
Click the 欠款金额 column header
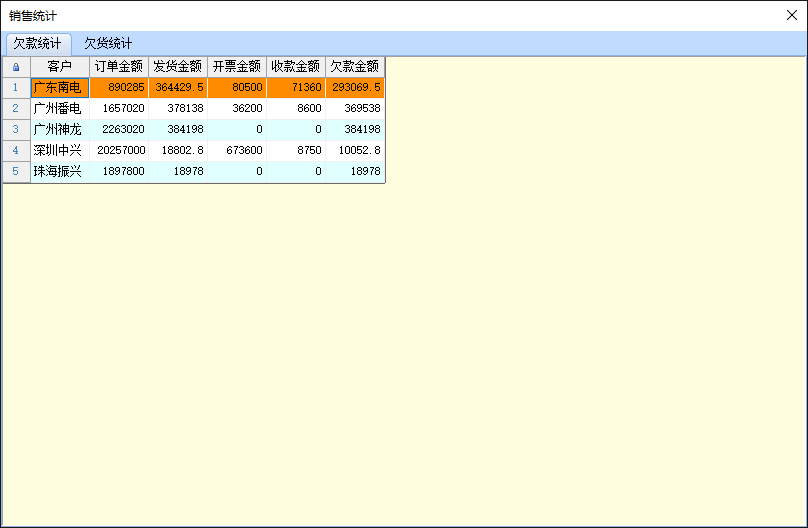click(x=355, y=67)
